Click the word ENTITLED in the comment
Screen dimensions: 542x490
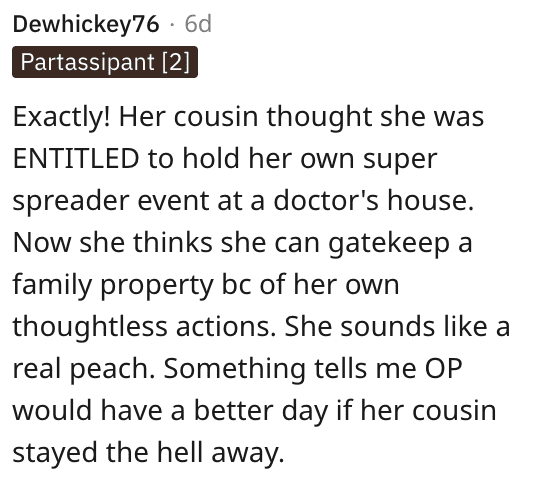point(76,158)
